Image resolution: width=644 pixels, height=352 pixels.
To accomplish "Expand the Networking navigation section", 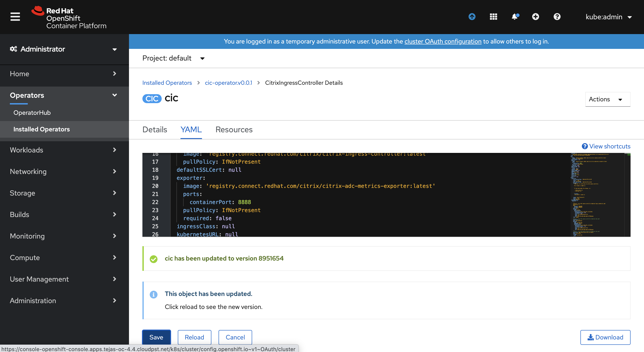I will [64, 172].
